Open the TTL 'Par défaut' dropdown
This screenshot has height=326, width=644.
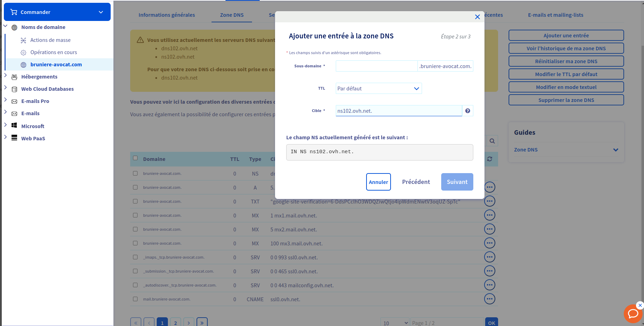pos(378,89)
